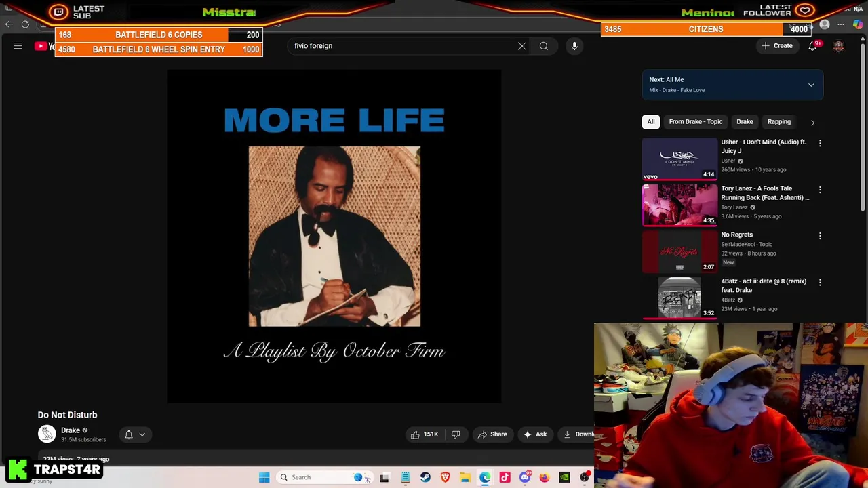868x488 pixels.
Task: Open the YouTube logo home link
Action: [45, 46]
